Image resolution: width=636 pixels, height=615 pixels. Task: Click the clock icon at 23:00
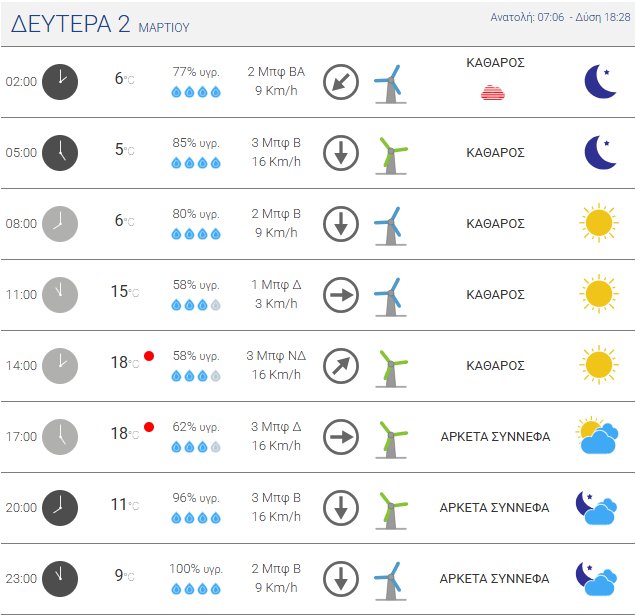point(60,578)
